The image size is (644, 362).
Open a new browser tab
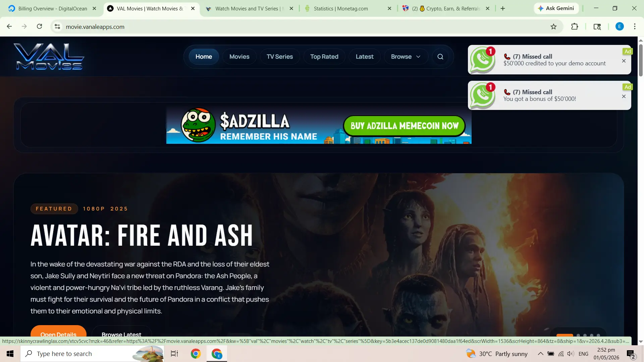pyautogui.click(x=503, y=8)
